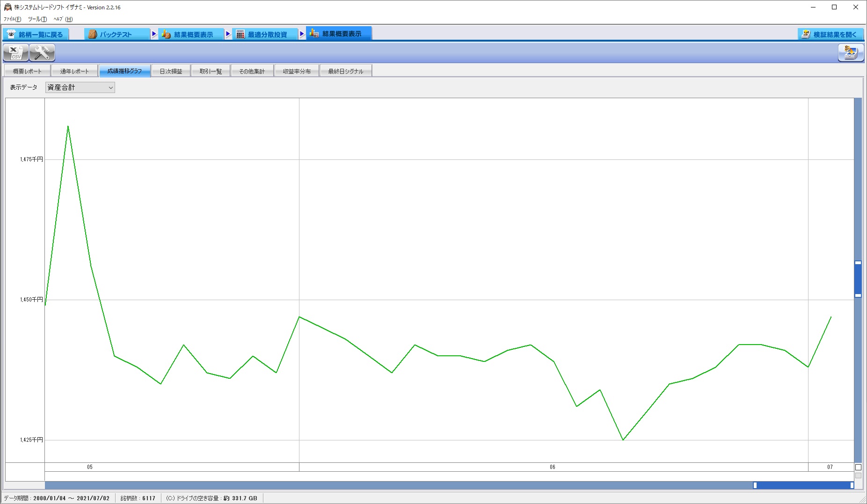
Task: Switch to the 取引一覧 tab
Action: [x=211, y=71]
